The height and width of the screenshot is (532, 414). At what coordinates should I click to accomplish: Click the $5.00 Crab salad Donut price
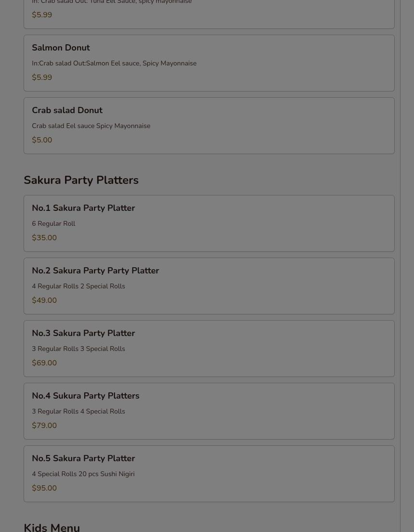coord(42,140)
